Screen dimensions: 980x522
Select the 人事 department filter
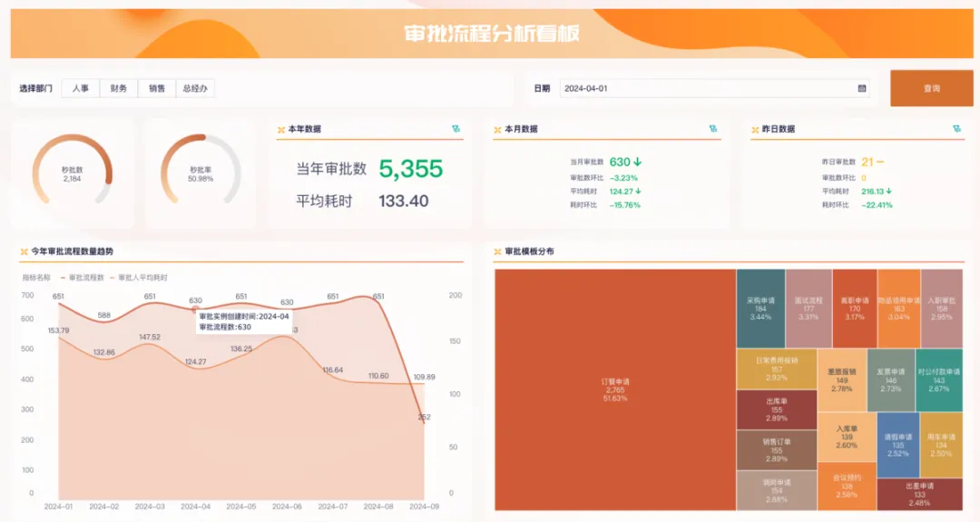pyautogui.click(x=80, y=89)
